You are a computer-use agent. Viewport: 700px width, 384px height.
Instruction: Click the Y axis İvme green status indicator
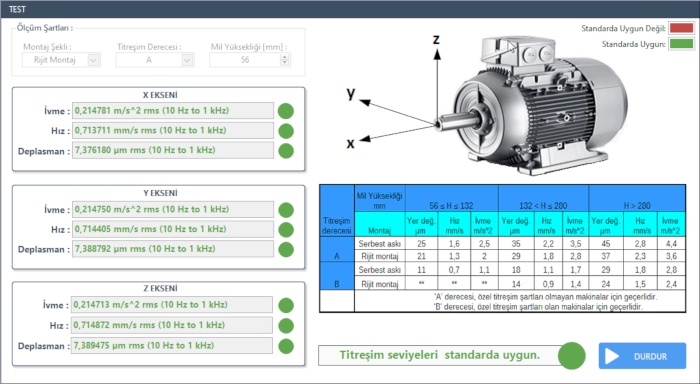tap(286, 210)
